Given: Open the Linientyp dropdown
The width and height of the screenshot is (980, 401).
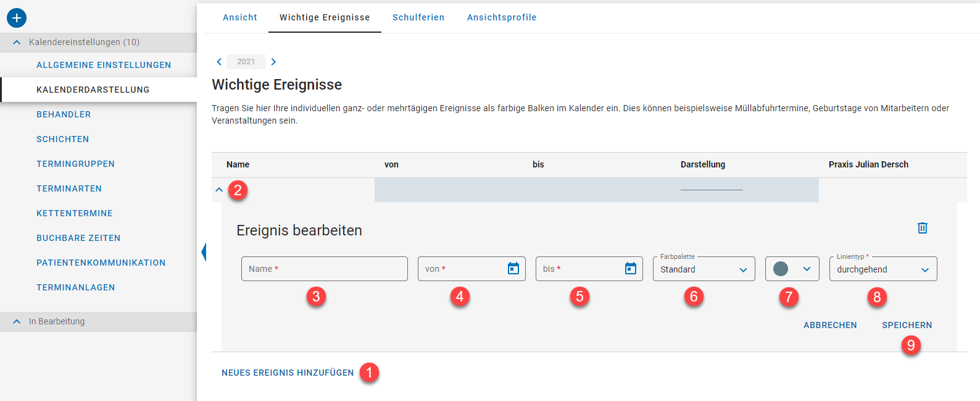Looking at the screenshot, I should pyautogui.click(x=882, y=269).
